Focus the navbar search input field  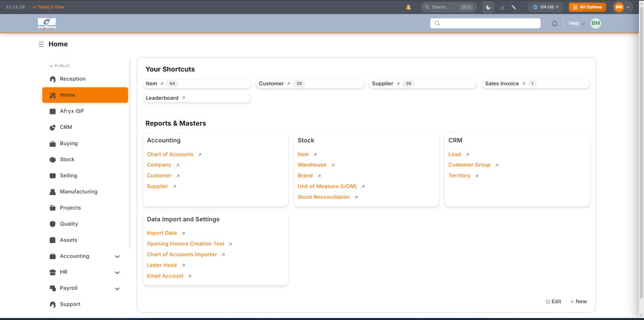tap(485, 23)
